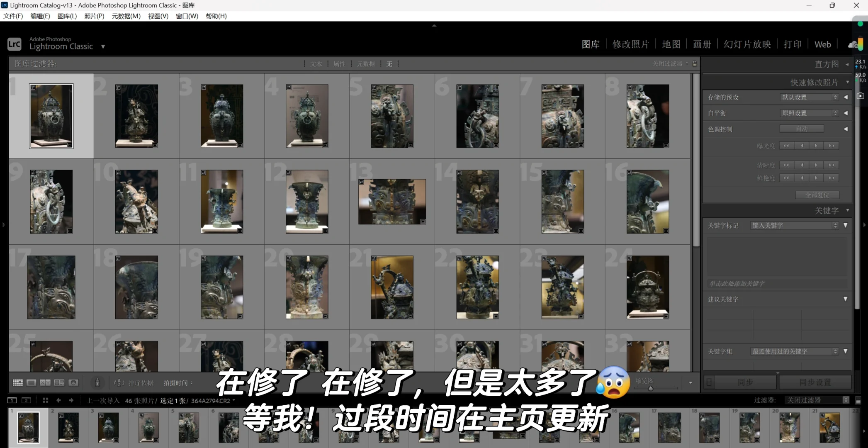Collapse 建议关键字 section
Image resolution: width=868 pixels, height=448 pixels.
click(x=846, y=299)
